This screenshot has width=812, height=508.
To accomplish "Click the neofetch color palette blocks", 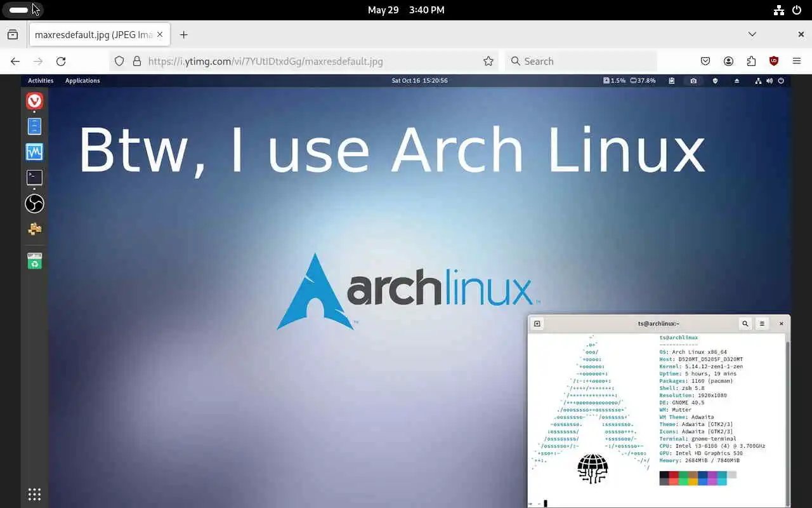I will pos(698,478).
